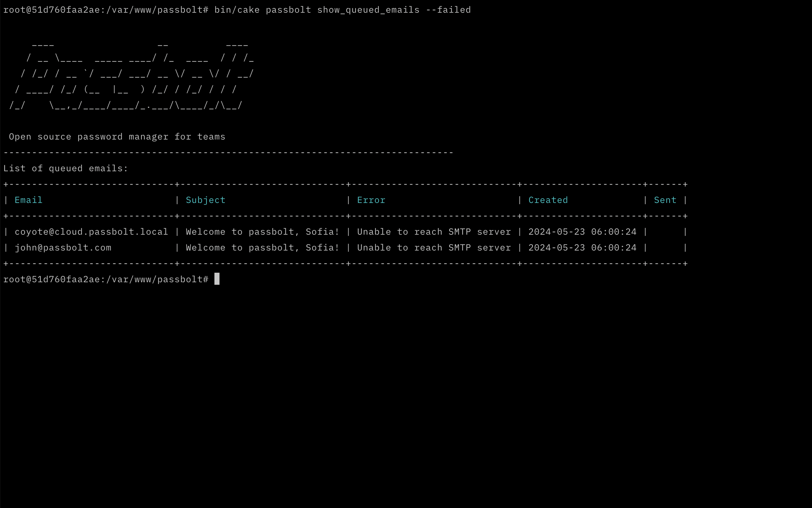Click the first Unable to reach SMTP server error

[434, 231]
